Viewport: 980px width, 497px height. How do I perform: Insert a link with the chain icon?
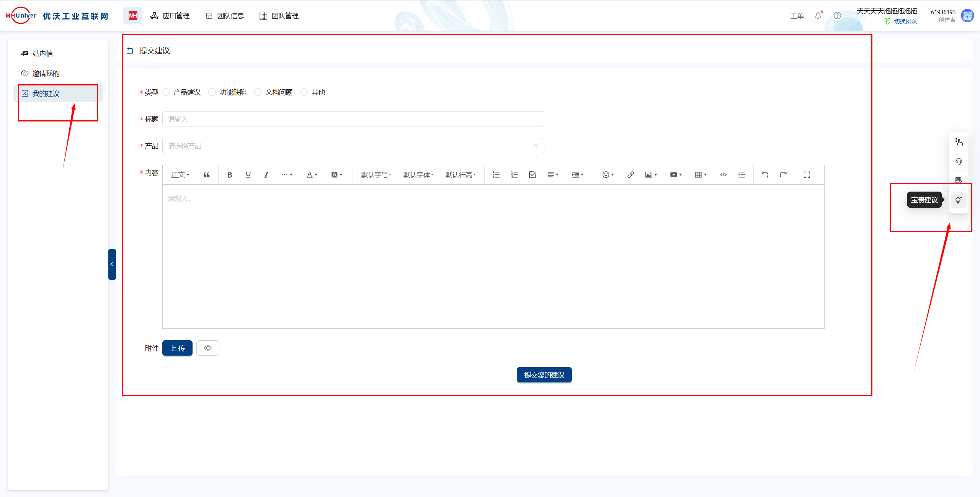(630, 175)
